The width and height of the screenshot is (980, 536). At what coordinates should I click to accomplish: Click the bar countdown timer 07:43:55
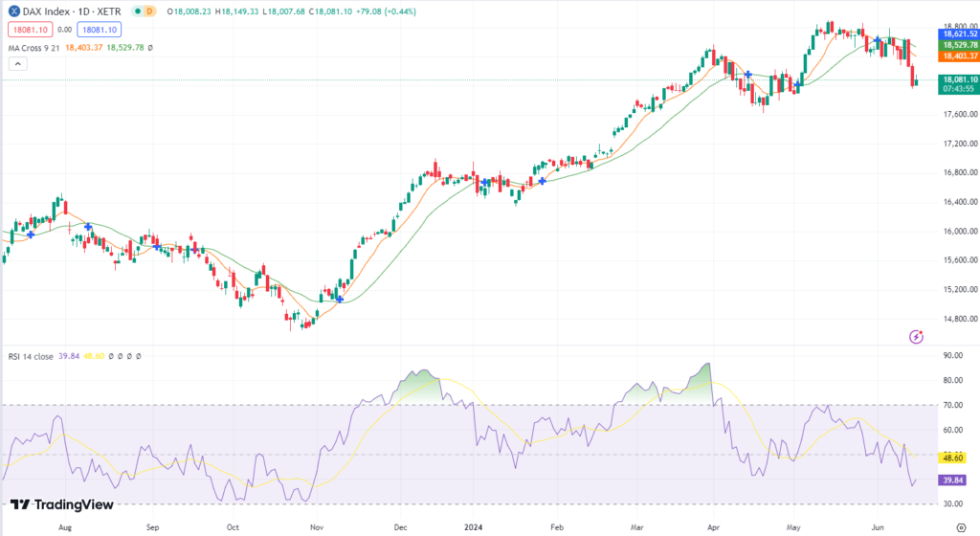tap(959, 89)
